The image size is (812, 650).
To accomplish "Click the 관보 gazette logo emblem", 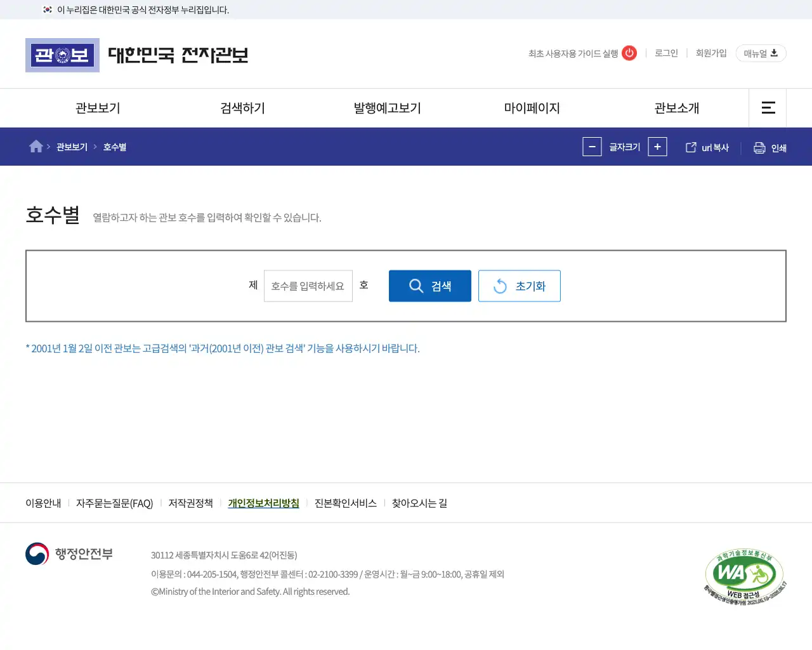I will (62, 55).
